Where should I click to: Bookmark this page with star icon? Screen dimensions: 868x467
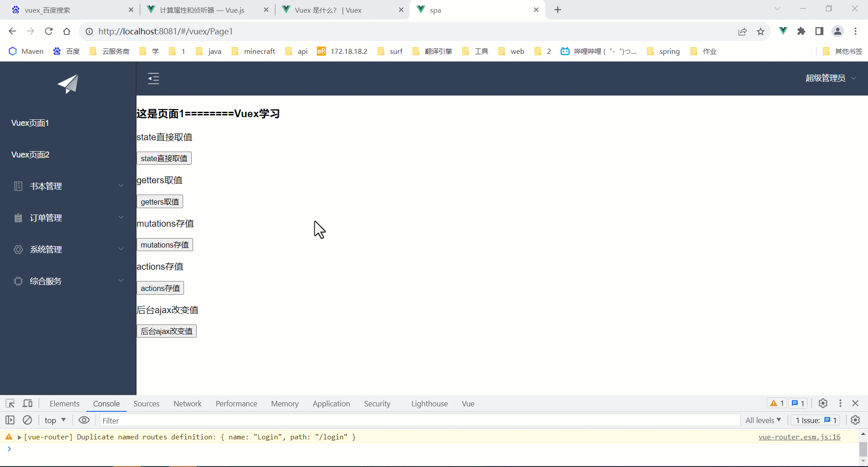tap(760, 31)
